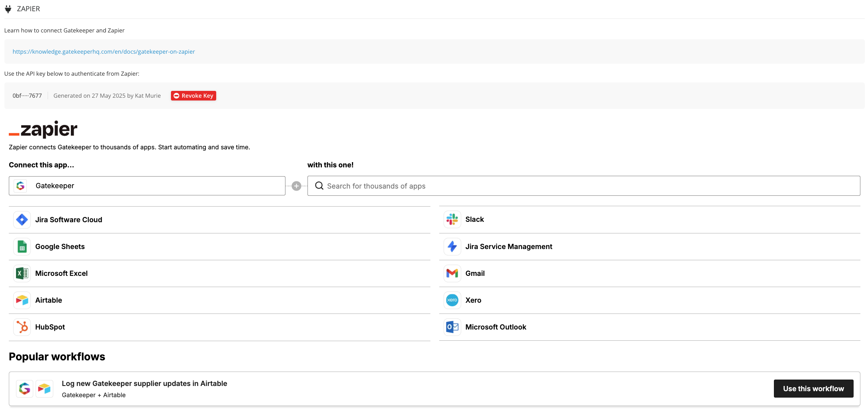The width and height of the screenshot is (868, 410).
Task: Click the Zapier plug icon in header
Action: [x=8, y=9]
